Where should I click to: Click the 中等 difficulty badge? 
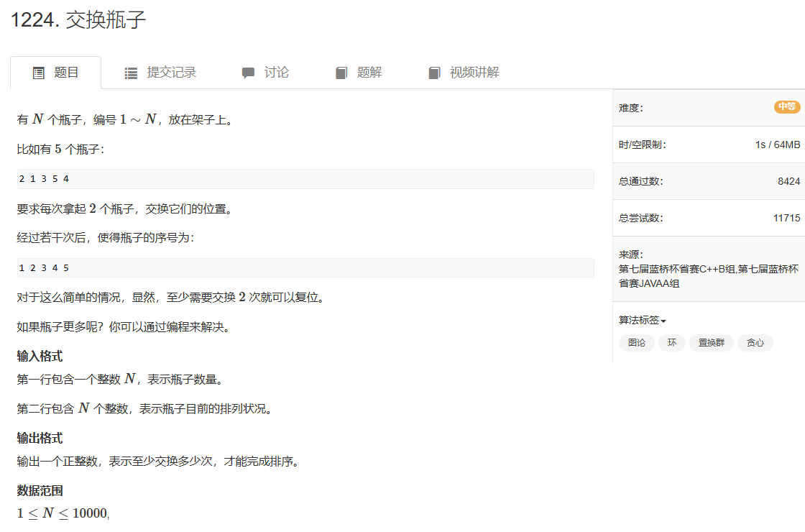pyautogui.click(x=787, y=107)
